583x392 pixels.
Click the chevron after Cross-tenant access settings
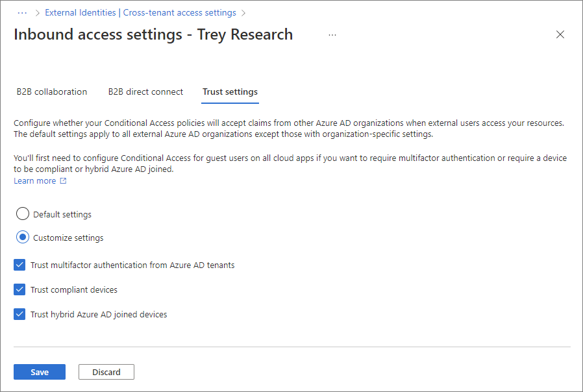coord(243,12)
